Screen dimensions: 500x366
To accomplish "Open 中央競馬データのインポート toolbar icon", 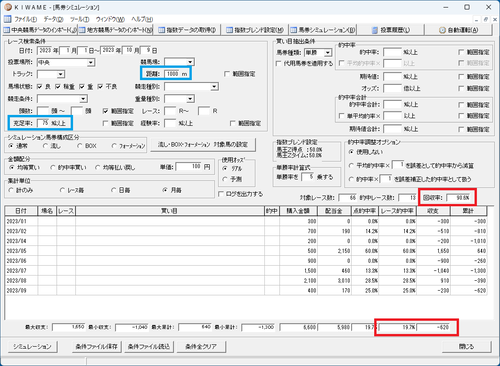I will (x=7, y=30).
